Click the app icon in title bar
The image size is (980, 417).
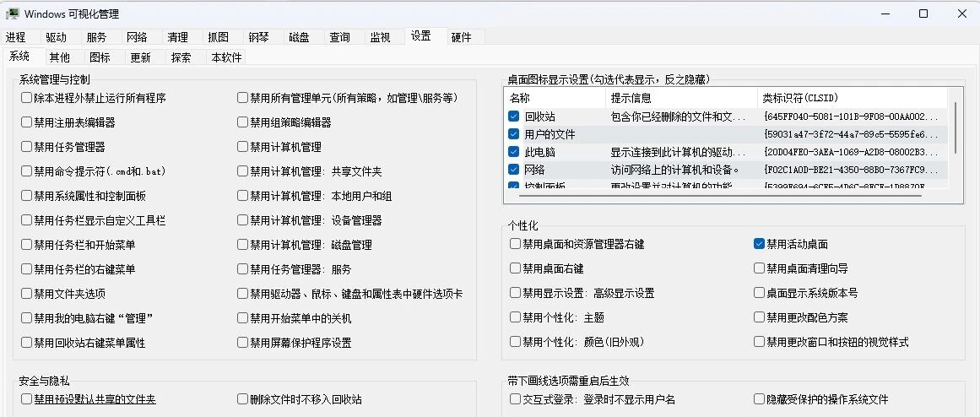(x=12, y=14)
